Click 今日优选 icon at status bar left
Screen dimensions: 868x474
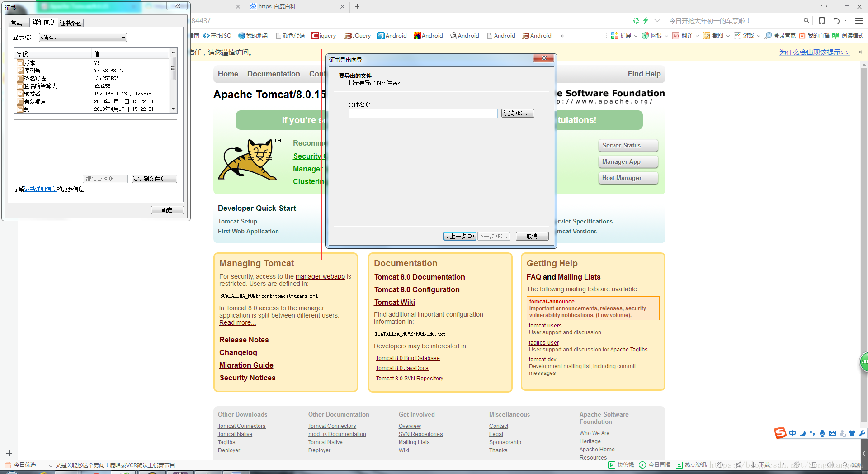8,465
